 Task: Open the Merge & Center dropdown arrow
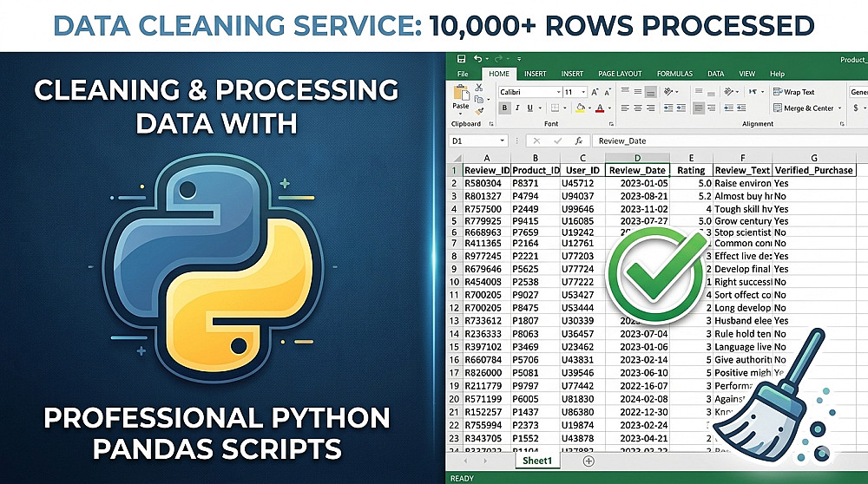pyautogui.click(x=839, y=108)
